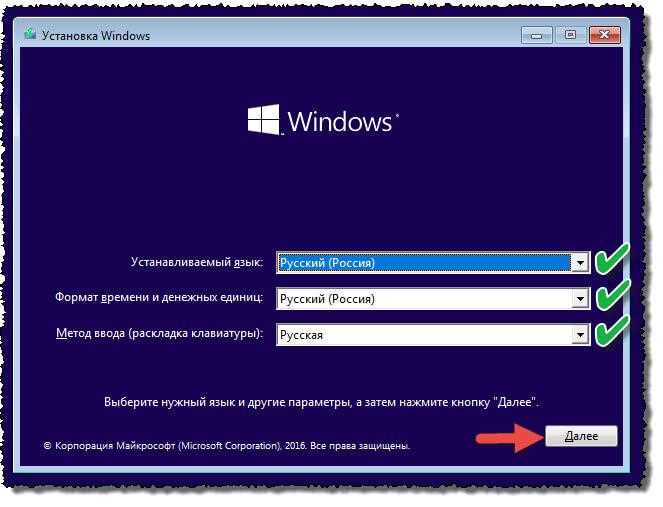Click the Выберите нужный язык instruction text
The image size is (663, 507).
coord(322,402)
